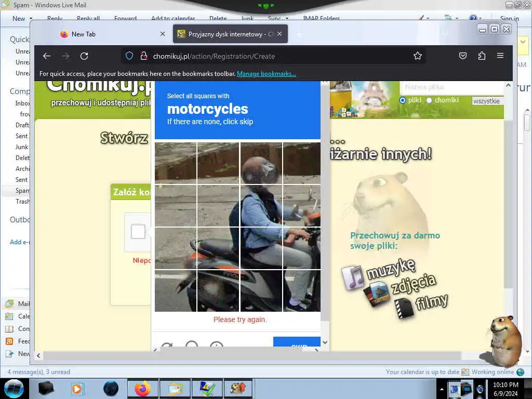Click Add e-mail account link in Live Mail
Viewport: 532px width, 399px height.
(20, 242)
